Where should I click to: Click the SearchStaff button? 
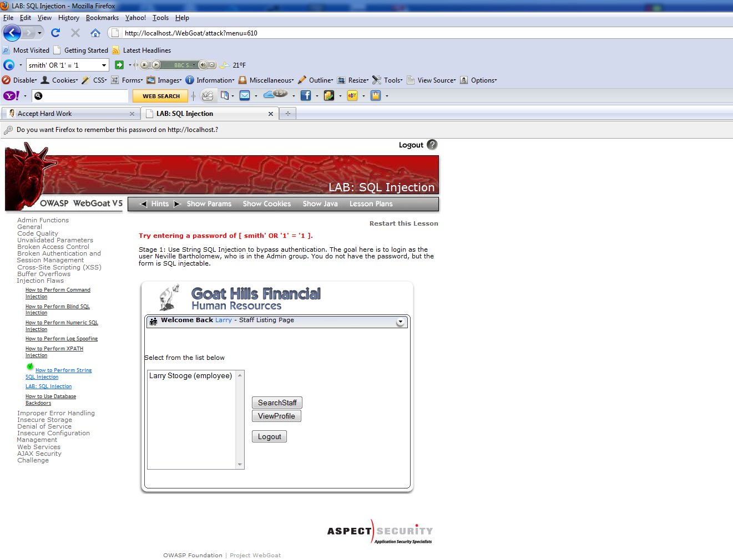[x=277, y=403]
